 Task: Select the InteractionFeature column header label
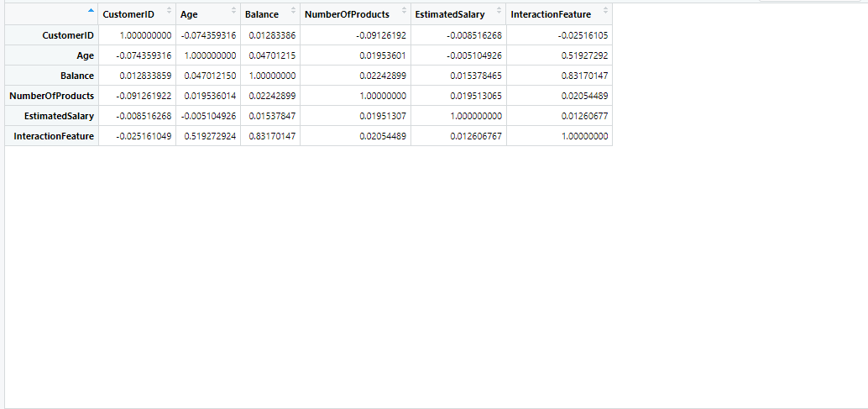(x=551, y=14)
